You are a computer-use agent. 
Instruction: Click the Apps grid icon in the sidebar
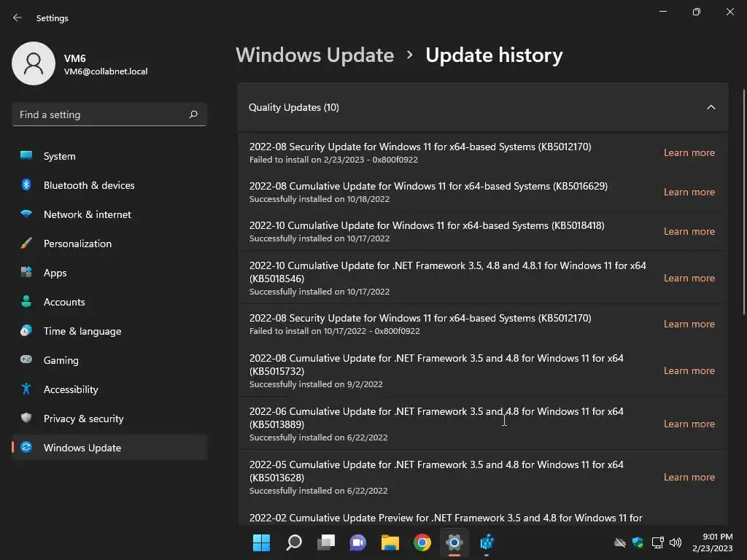coord(26,273)
